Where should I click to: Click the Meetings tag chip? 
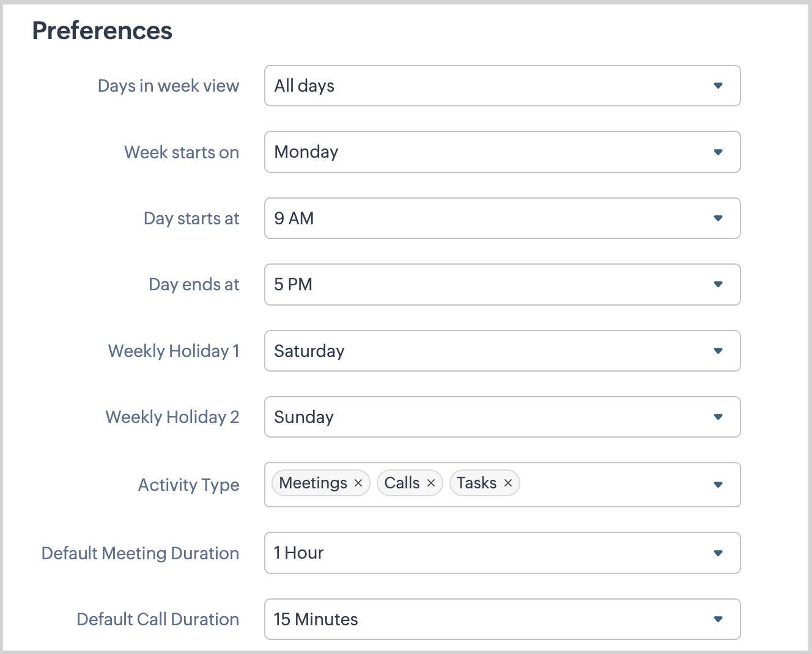[313, 483]
